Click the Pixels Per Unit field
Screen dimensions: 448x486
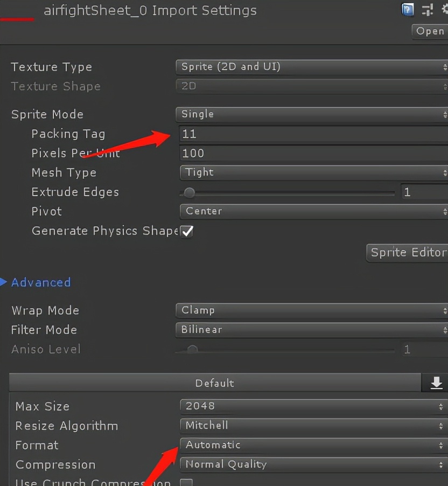click(312, 153)
